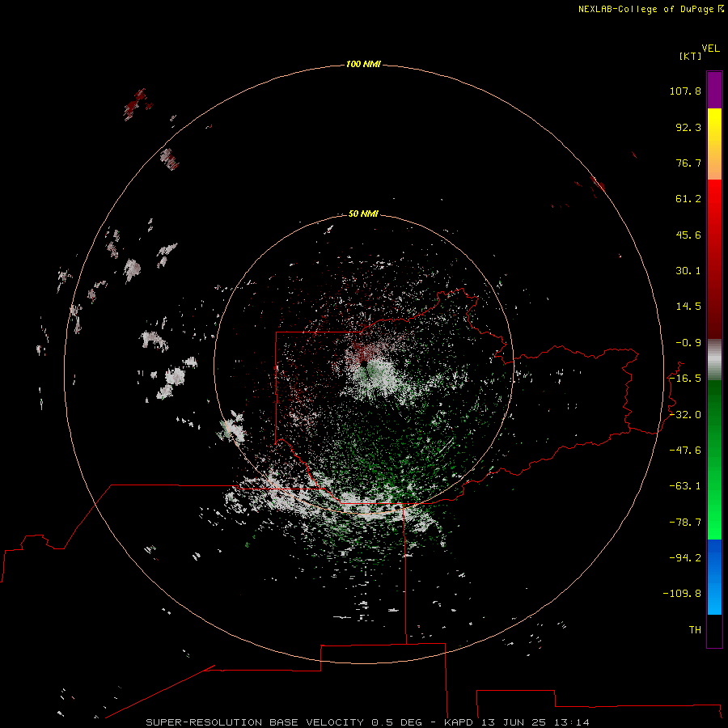
Task: Click the [KT] units label
Action: tap(691, 56)
